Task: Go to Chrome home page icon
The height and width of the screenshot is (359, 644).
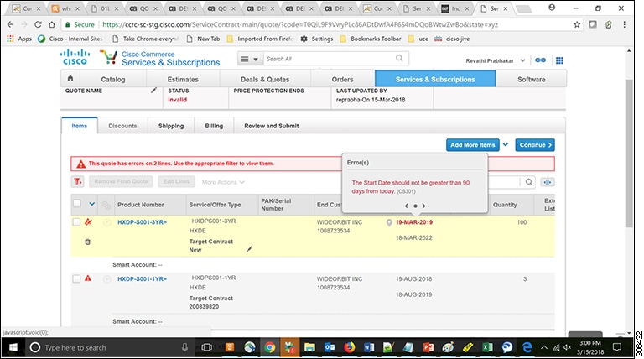Action: [x=52, y=24]
